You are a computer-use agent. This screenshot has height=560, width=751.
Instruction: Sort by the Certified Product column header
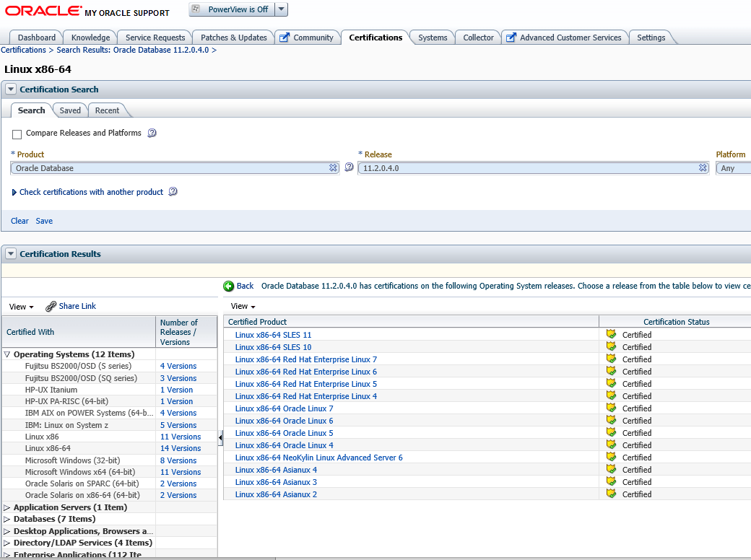tap(411, 322)
